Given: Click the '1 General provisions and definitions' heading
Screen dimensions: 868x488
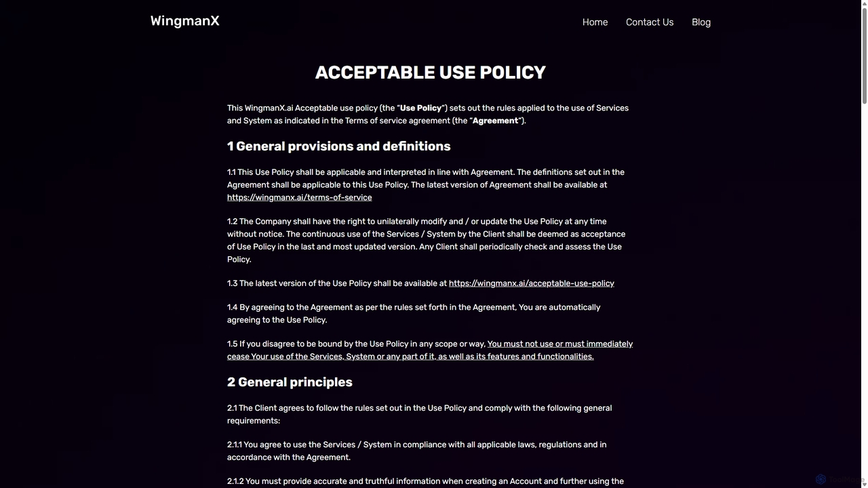Looking at the screenshot, I should [338, 146].
